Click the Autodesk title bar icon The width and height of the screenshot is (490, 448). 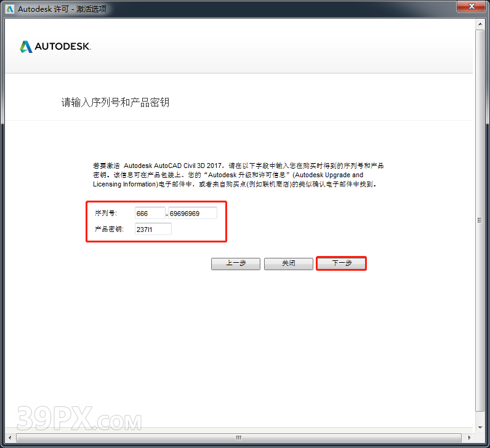[10, 9]
